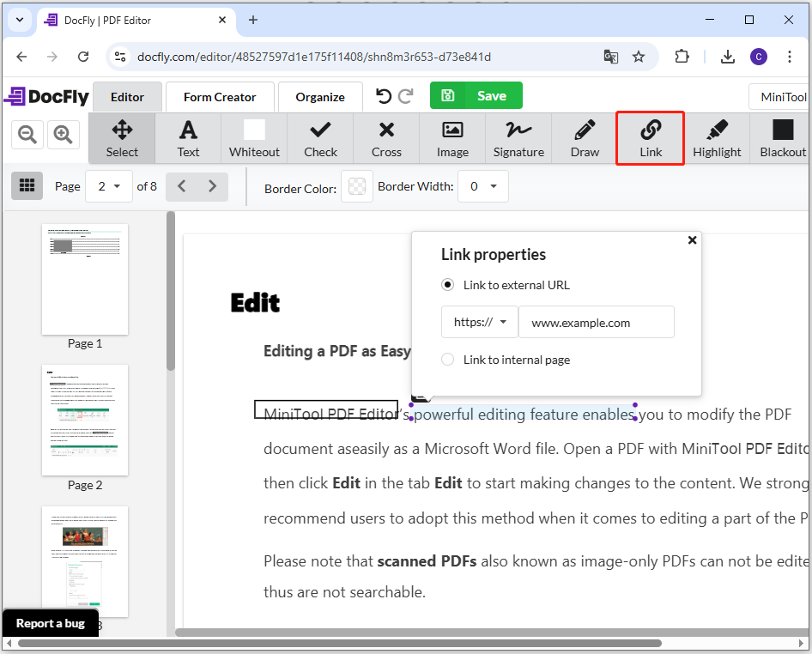The image size is (812, 654).
Task: Pick the Highlight marker tool
Action: click(x=717, y=138)
